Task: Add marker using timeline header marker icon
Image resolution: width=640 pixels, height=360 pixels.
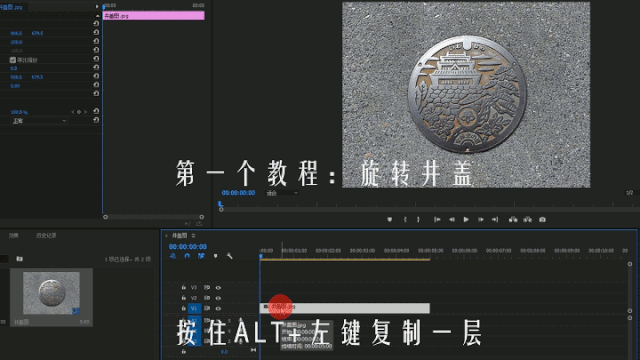Action: tap(216, 256)
